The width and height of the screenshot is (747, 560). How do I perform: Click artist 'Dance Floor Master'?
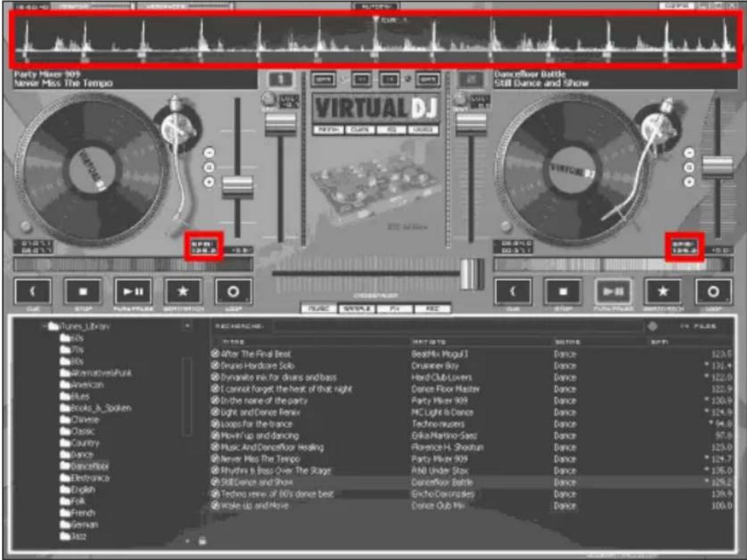coord(446,389)
